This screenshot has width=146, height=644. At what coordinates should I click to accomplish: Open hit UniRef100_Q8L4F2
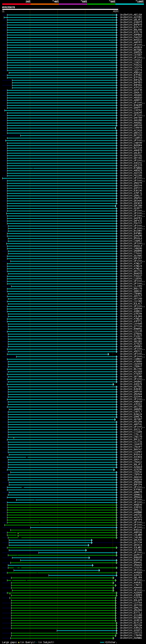point(131,20)
